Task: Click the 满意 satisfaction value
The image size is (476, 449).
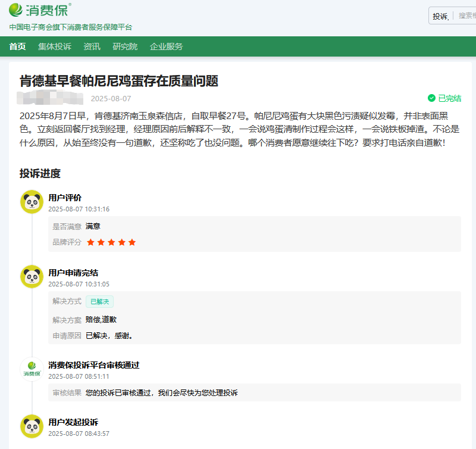Action: (x=93, y=226)
